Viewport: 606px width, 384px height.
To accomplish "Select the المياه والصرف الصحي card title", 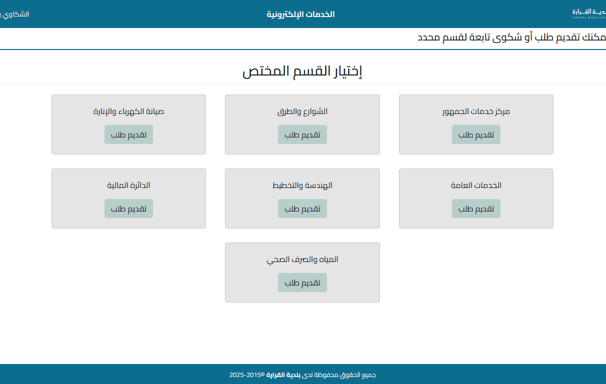I will pos(302,260).
